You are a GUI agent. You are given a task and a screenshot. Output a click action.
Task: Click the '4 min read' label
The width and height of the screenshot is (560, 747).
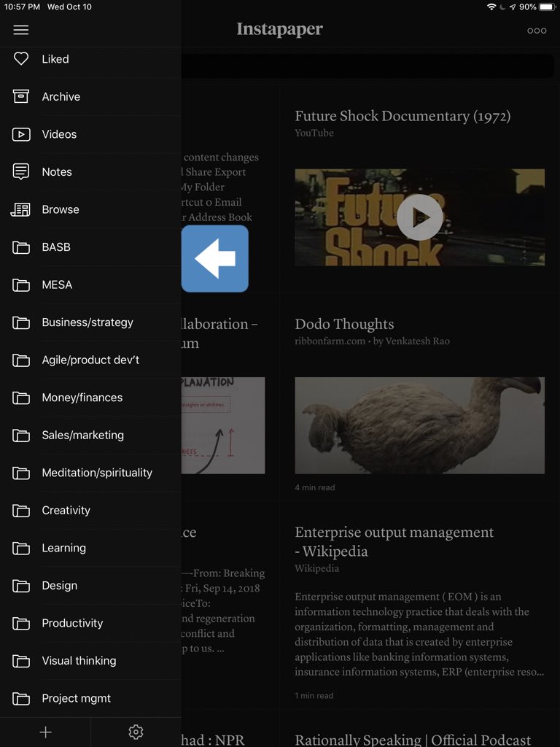click(x=315, y=487)
